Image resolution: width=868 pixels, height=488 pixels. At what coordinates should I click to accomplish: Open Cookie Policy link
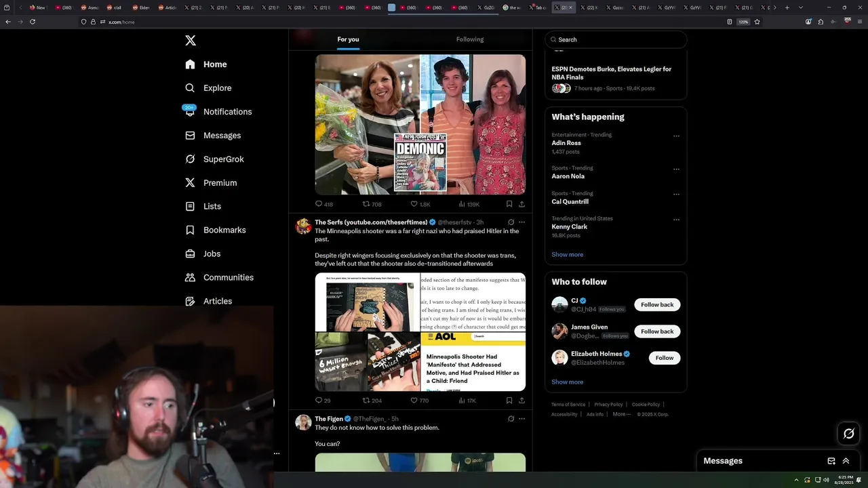click(x=646, y=405)
